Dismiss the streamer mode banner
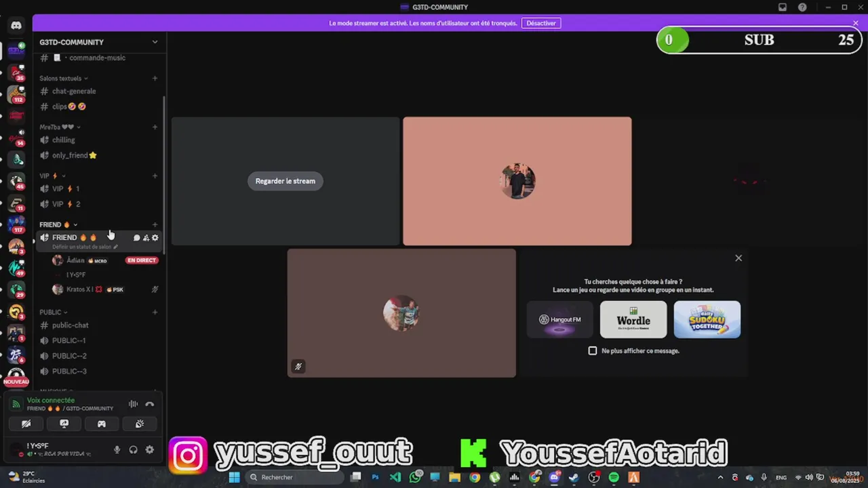 (x=856, y=23)
